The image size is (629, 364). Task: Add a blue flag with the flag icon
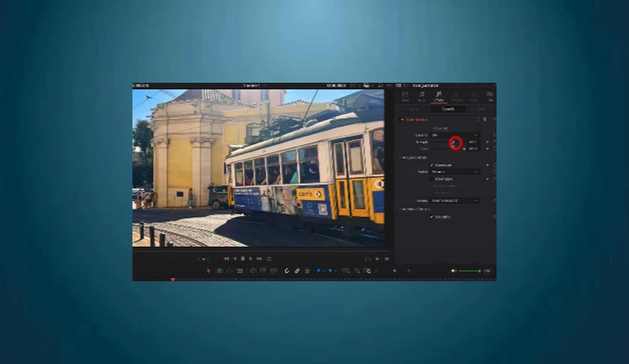click(318, 271)
